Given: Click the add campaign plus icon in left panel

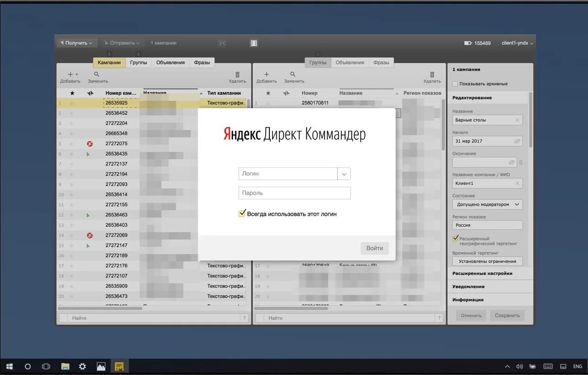Looking at the screenshot, I should [71, 74].
